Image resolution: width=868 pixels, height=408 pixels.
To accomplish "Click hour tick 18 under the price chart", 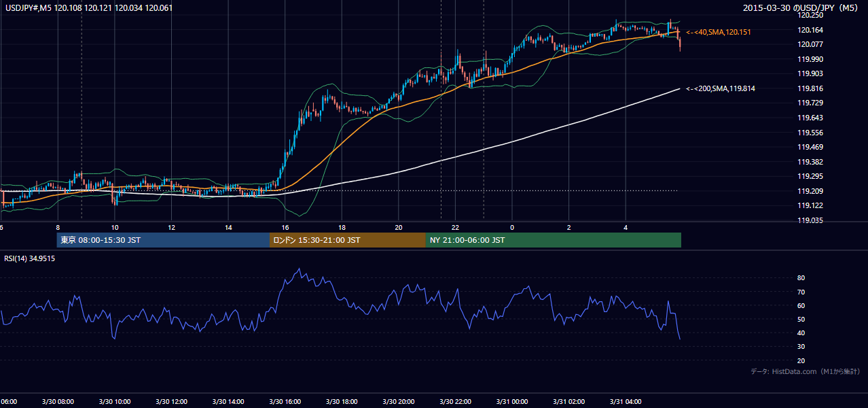I will pos(342,227).
